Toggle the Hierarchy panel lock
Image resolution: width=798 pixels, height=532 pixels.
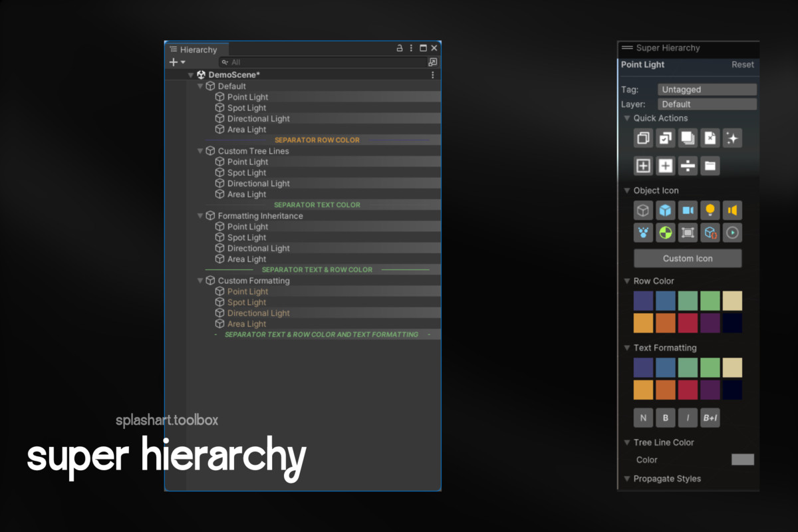(x=400, y=49)
